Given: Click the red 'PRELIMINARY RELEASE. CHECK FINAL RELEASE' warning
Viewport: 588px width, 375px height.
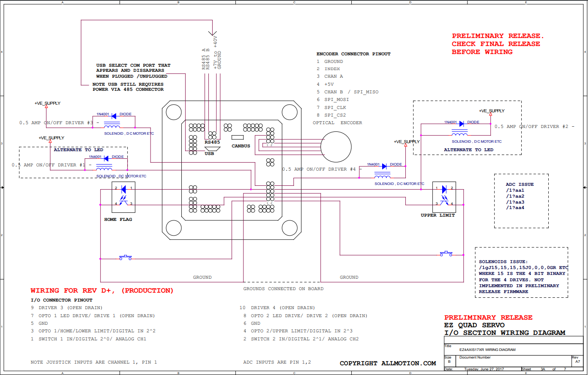Looking at the screenshot, I should pos(498,44).
